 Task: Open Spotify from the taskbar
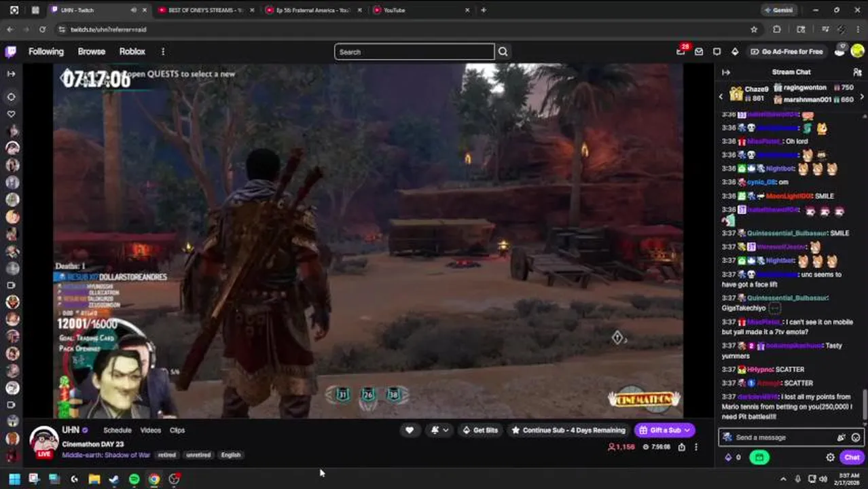[134, 479]
